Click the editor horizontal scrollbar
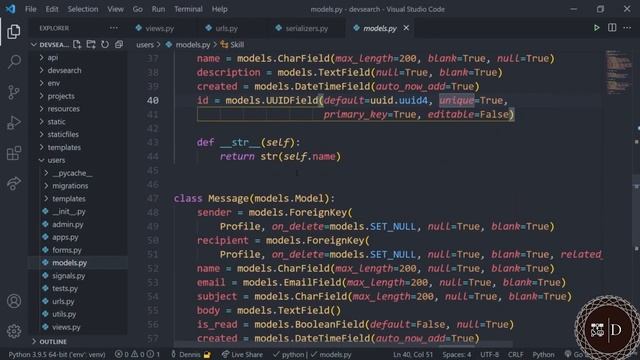 343,344
